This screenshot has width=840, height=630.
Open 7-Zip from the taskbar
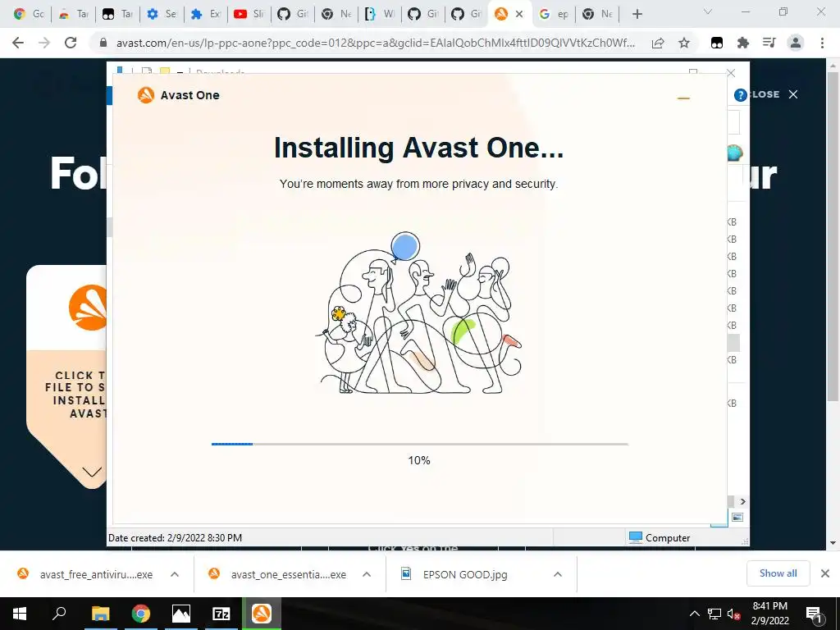coord(221,614)
